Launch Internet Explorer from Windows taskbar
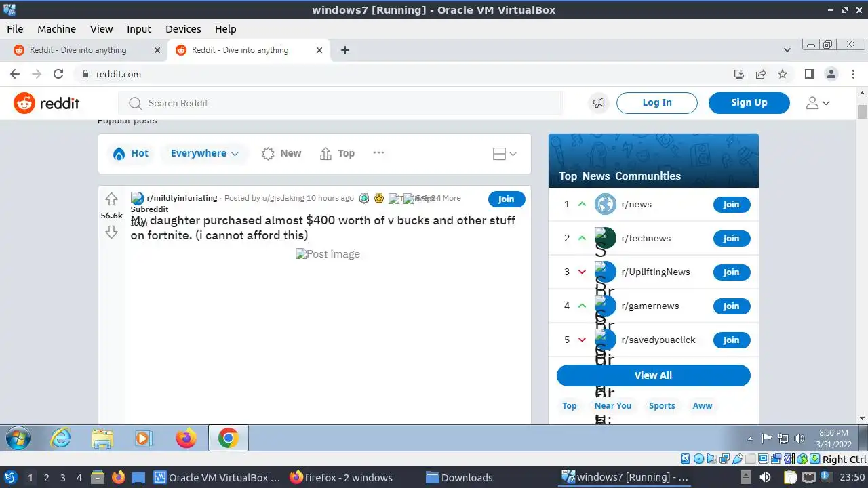 [61, 439]
